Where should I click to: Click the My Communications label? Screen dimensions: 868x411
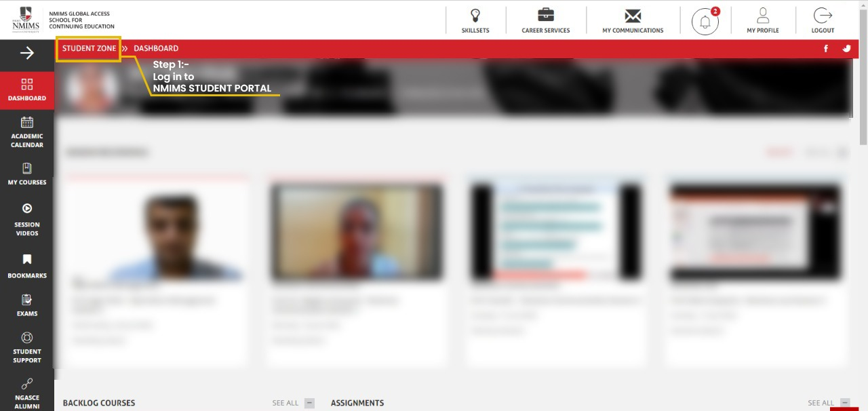pos(633,31)
